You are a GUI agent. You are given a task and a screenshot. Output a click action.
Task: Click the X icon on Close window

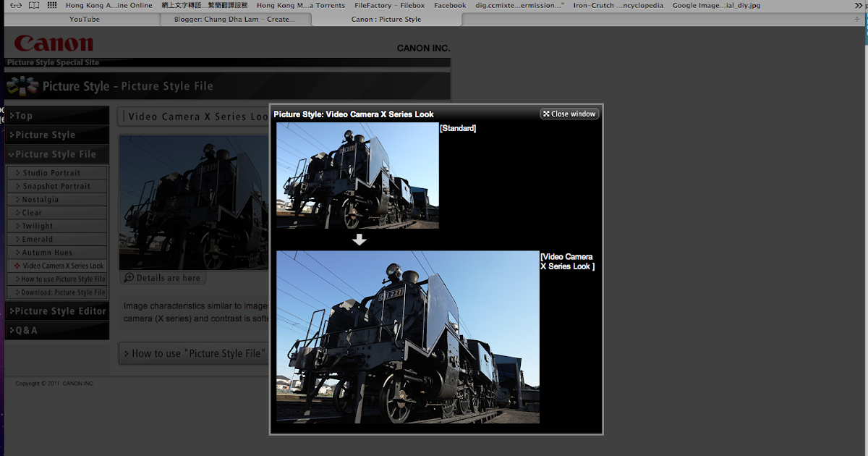point(547,114)
